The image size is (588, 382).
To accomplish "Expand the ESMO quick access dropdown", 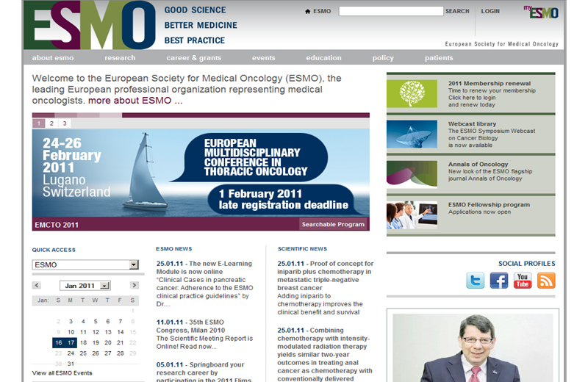I will (x=134, y=264).
